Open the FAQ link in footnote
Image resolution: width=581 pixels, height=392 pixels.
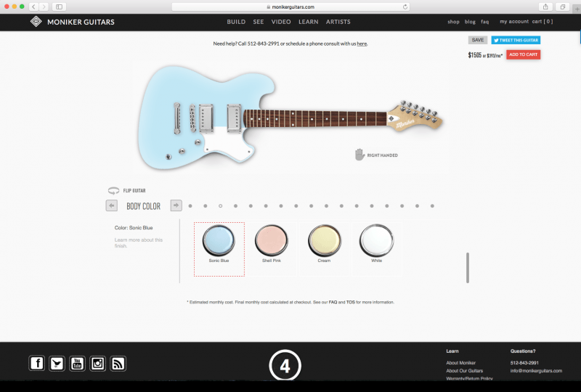(x=333, y=302)
